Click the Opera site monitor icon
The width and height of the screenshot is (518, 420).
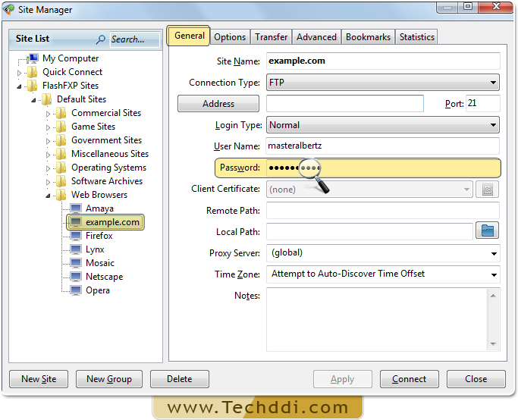tap(76, 290)
